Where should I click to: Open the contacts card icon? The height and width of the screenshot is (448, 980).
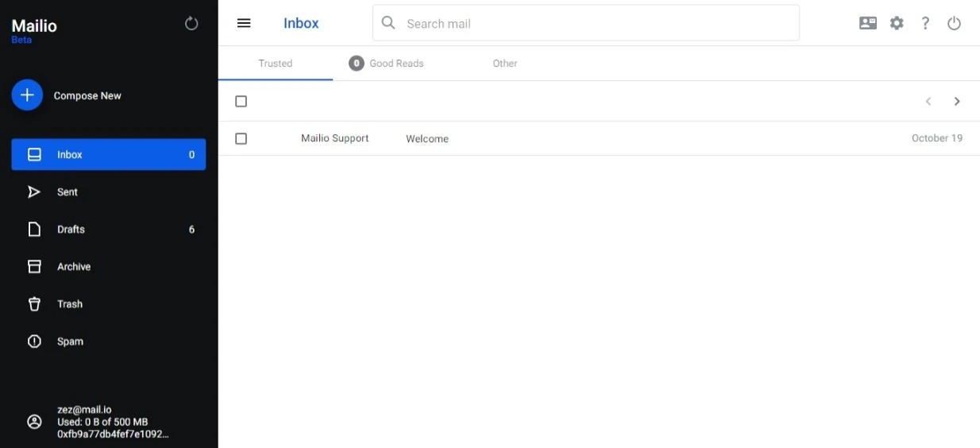pos(868,23)
